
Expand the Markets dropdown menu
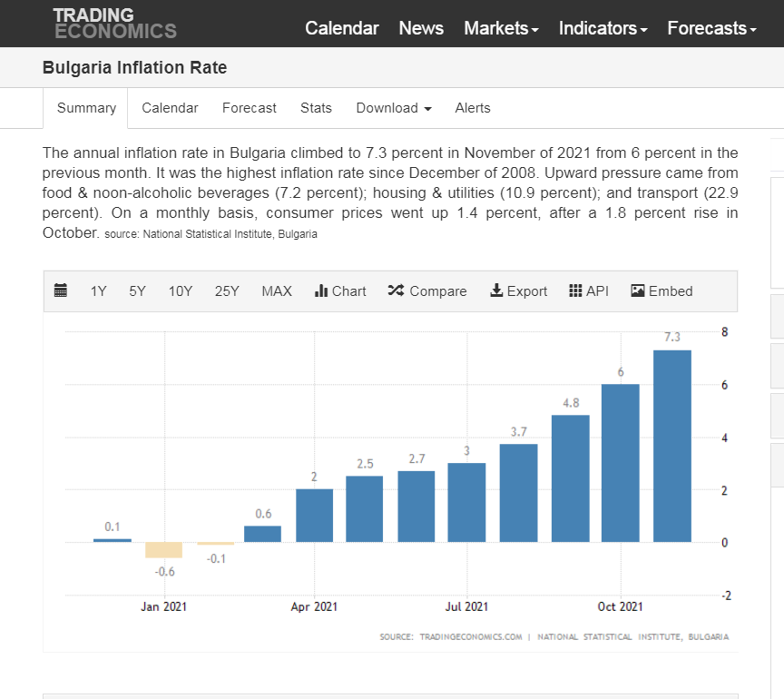[x=501, y=28]
